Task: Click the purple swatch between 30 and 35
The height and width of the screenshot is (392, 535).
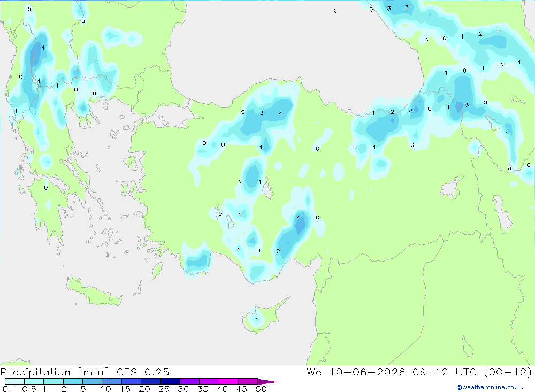Action: (190, 381)
